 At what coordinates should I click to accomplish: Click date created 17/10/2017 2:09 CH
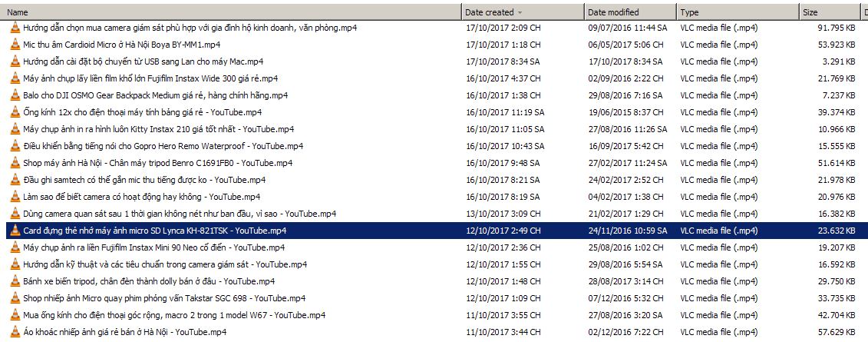[503, 28]
